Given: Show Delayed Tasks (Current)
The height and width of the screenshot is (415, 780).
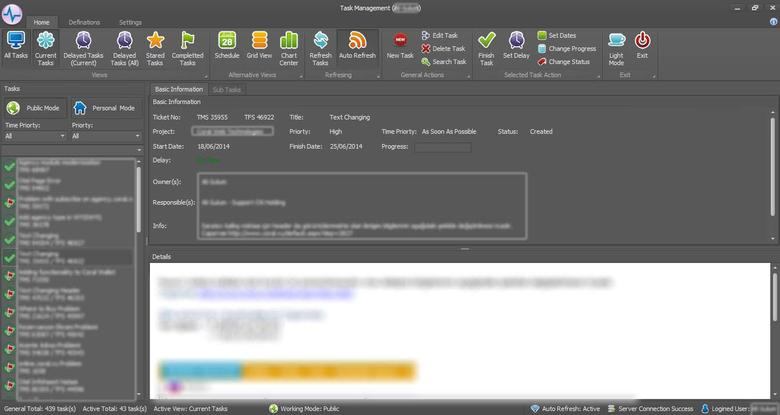Looking at the screenshot, I should pos(82,47).
